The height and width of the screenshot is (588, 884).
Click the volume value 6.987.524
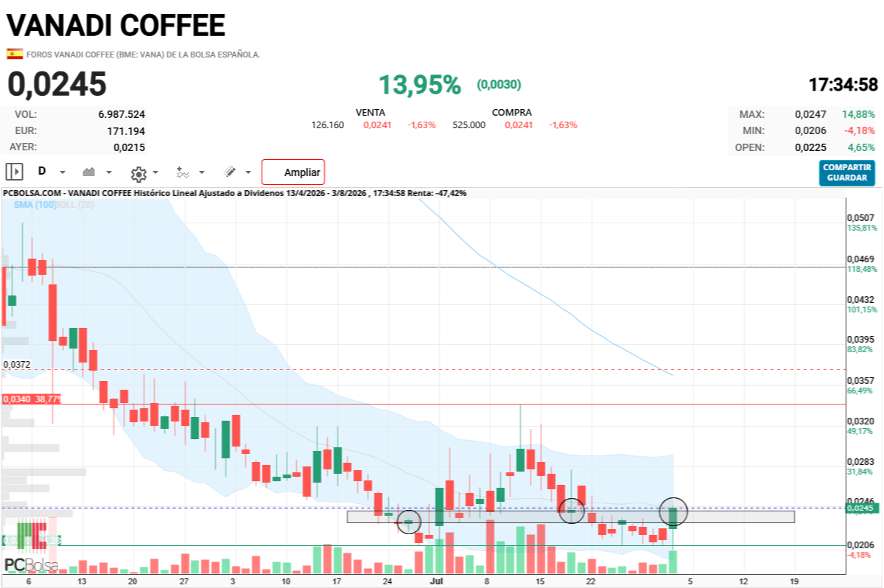[122, 114]
